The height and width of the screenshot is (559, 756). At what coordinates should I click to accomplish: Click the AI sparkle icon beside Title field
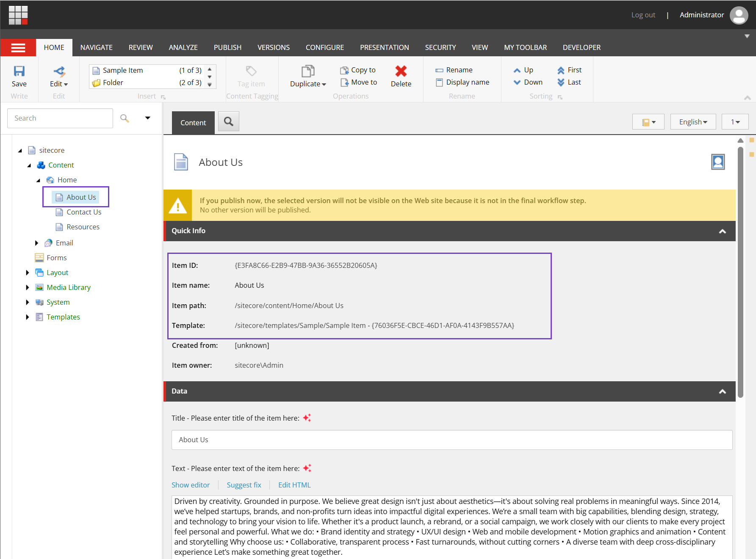click(x=307, y=418)
